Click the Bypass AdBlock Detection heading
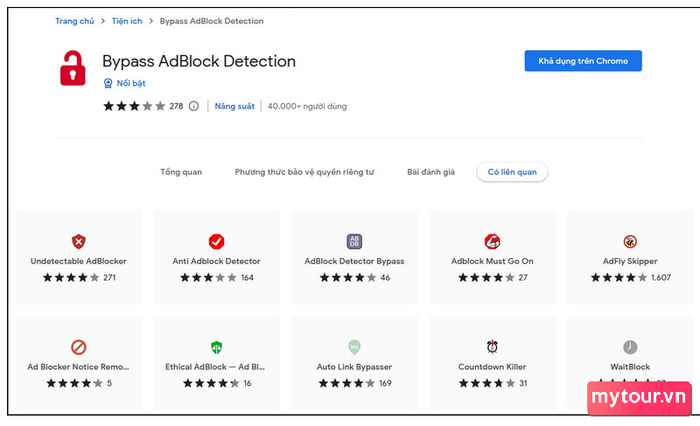 (x=199, y=61)
